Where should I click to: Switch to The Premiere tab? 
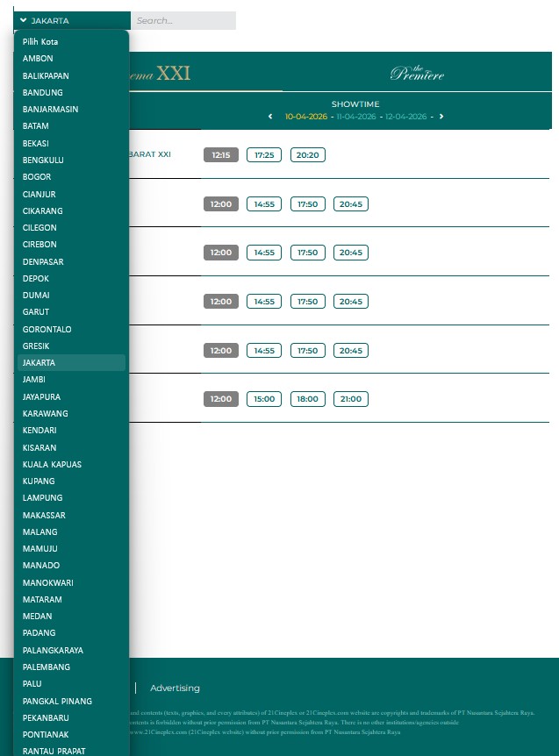(x=417, y=72)
